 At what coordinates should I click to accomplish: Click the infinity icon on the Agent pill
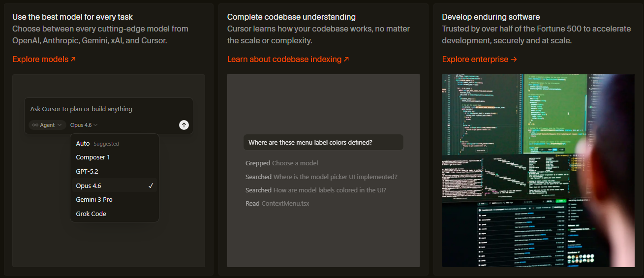pyautogui.click(x=35, y=125)
